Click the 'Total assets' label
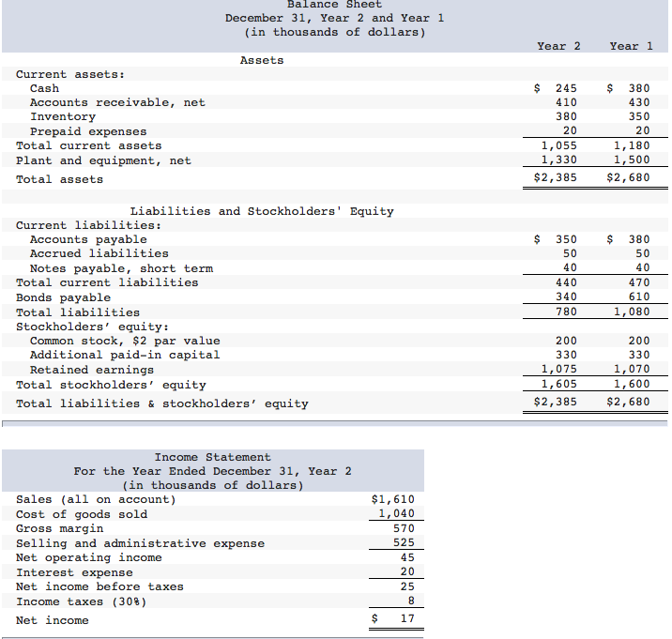The height and width of the screenshot is (639, 672). (x=59, y=179)
